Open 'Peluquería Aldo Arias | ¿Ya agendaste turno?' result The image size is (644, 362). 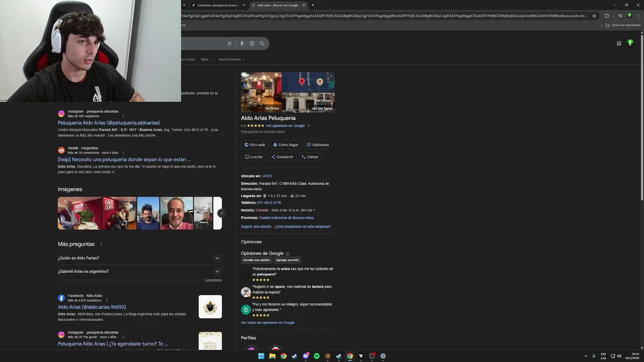click(x=113, y=344)
